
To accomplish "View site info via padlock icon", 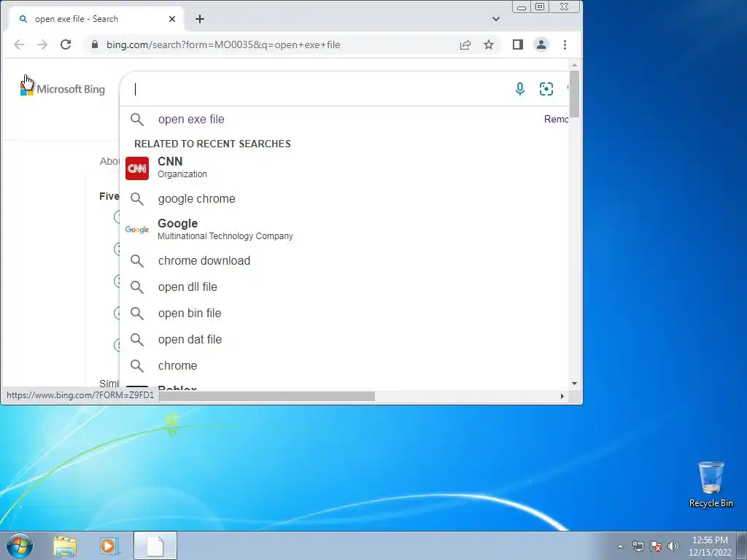I will (95, 44).
